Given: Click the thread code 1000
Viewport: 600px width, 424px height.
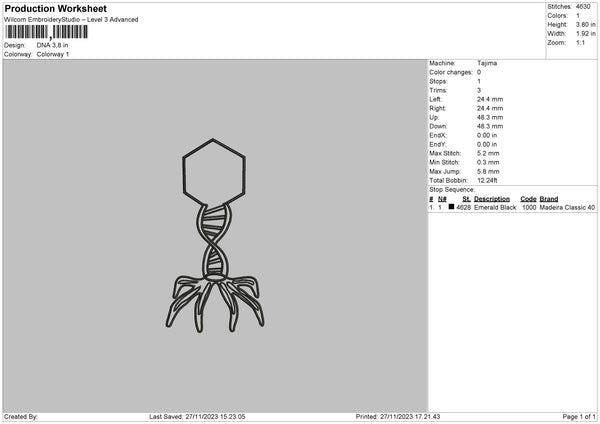Looking at the screenshot, I should [529, 207].
